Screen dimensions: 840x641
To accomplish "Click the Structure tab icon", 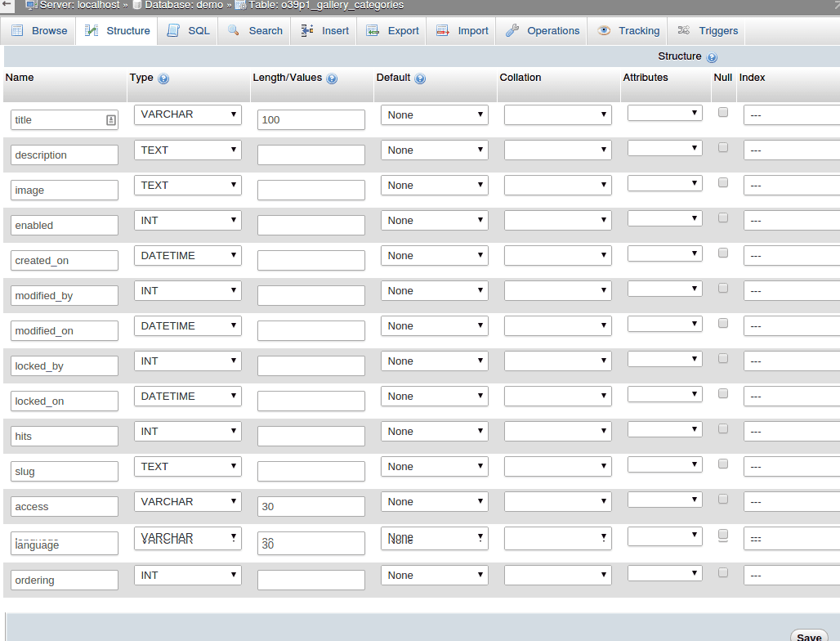I will pyautogui.click(x=92, y=30).
